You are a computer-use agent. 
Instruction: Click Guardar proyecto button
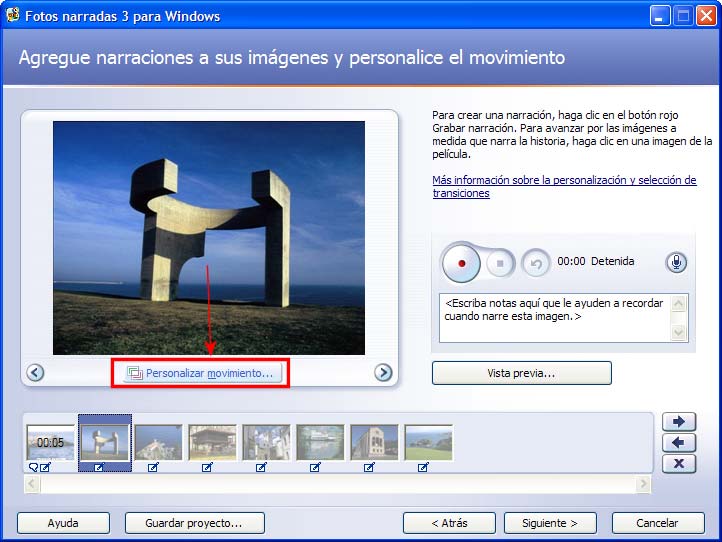click(194, 523)
